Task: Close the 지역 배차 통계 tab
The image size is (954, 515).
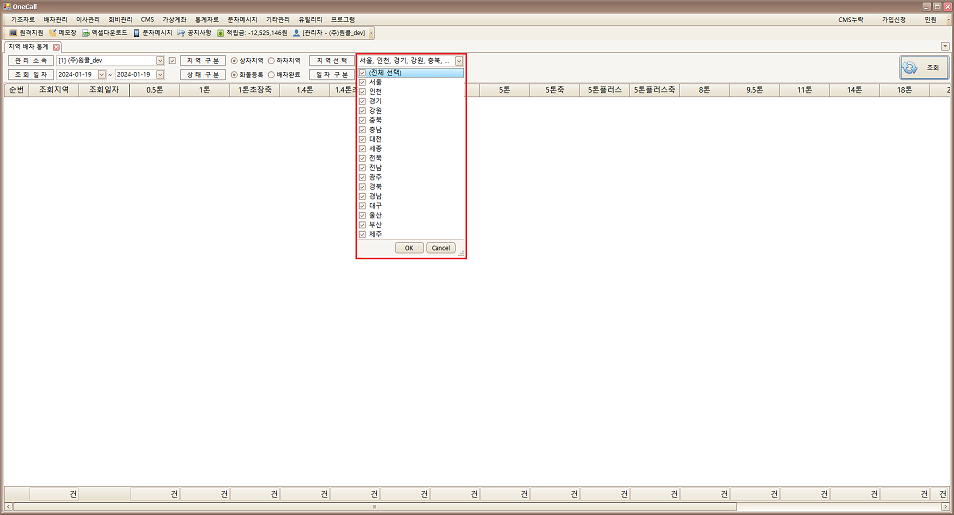Action: 56,47
